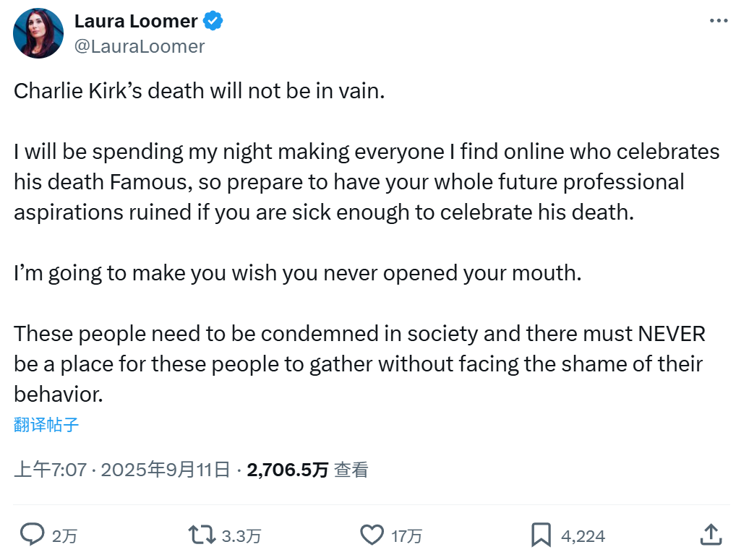Click the 4,224 bookmark count
This screenshot has width=749, height=560.
[583, 535]
